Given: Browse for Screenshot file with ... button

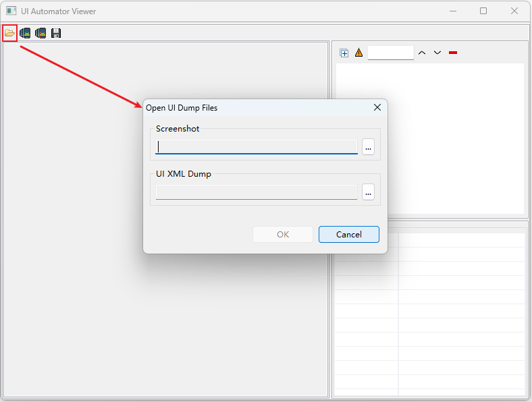Looking at the screenshot, I should click(x=368, y=147).
